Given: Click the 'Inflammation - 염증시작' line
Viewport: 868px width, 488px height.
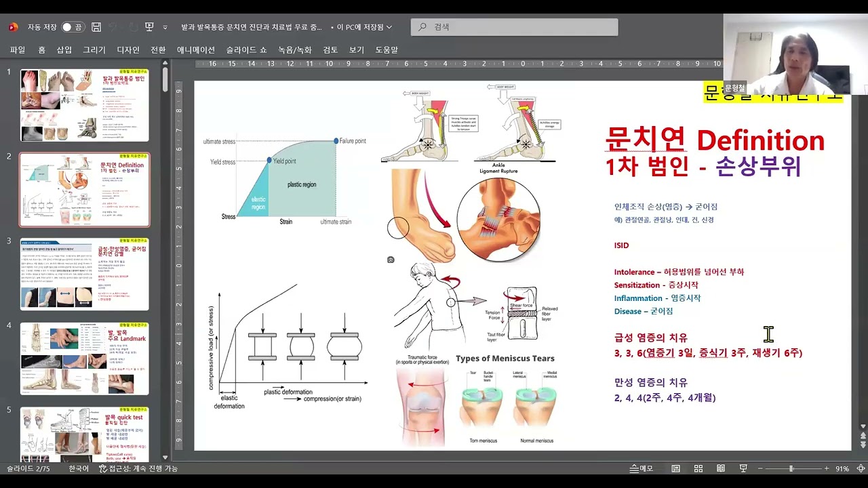Looking at the screenshot, I should coord(657,298).
